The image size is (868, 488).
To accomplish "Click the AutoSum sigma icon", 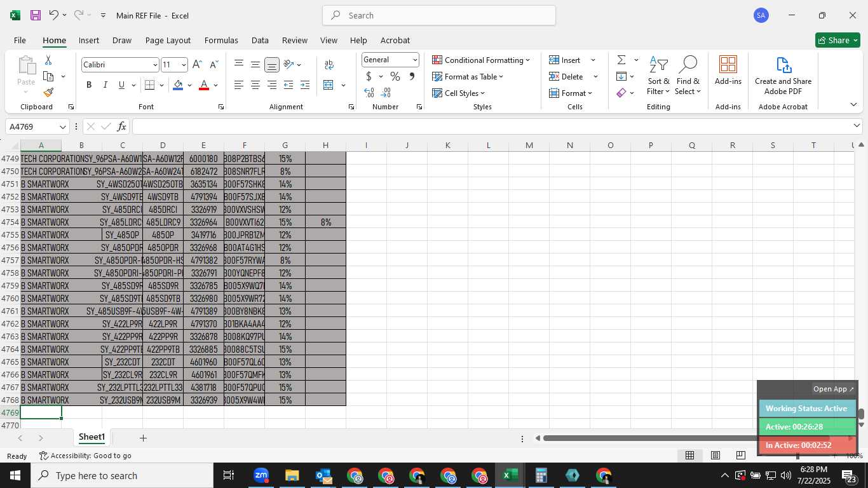I will point(621,60).
